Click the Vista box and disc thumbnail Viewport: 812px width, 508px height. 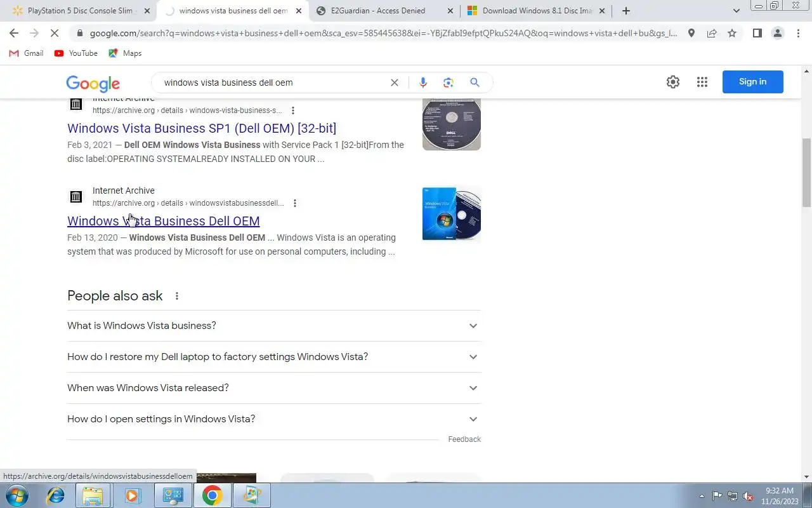click(452, 214)
